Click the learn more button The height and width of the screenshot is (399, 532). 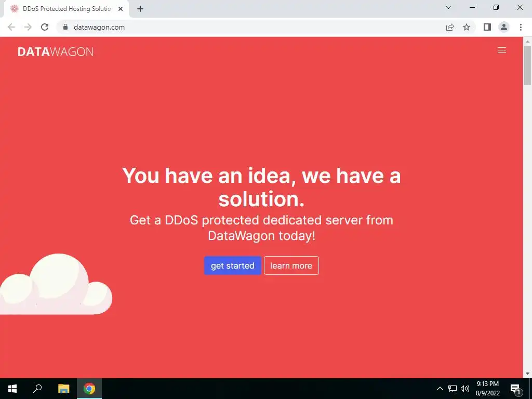click(x=291, y=265)
